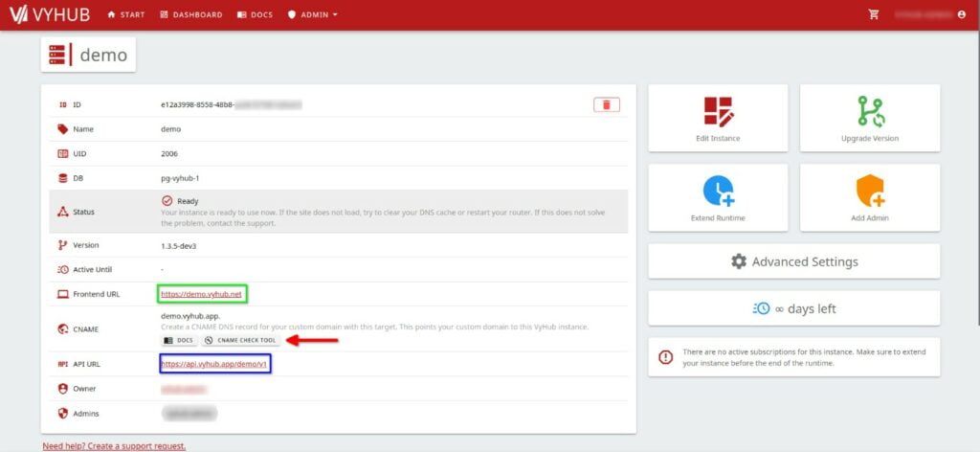Click the Add Admin card

[870, 197]
